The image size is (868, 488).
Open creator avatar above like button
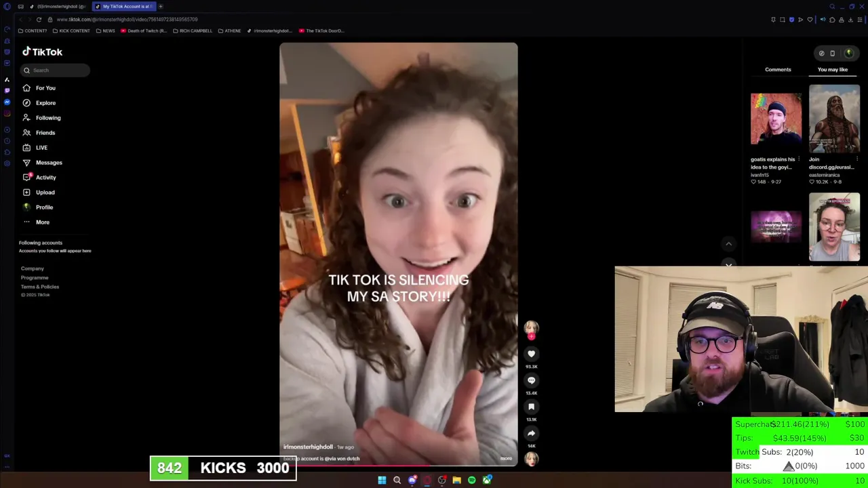click(531, 328)
